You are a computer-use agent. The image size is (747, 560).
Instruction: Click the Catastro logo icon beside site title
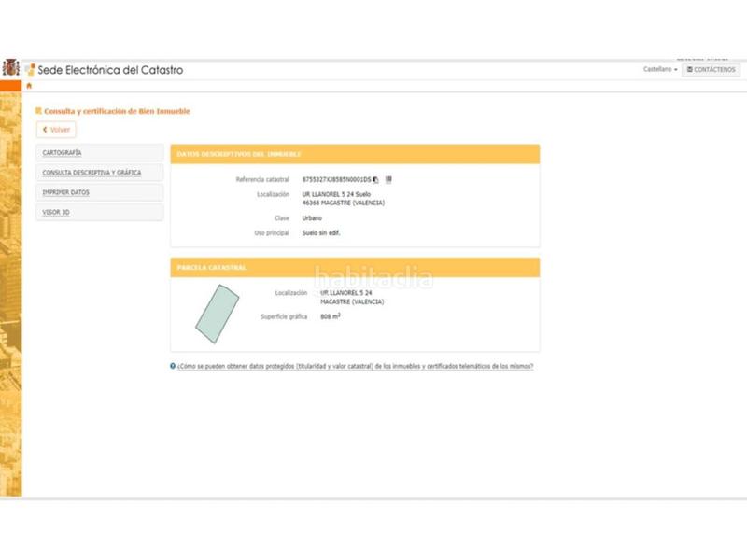click(30, 70)
